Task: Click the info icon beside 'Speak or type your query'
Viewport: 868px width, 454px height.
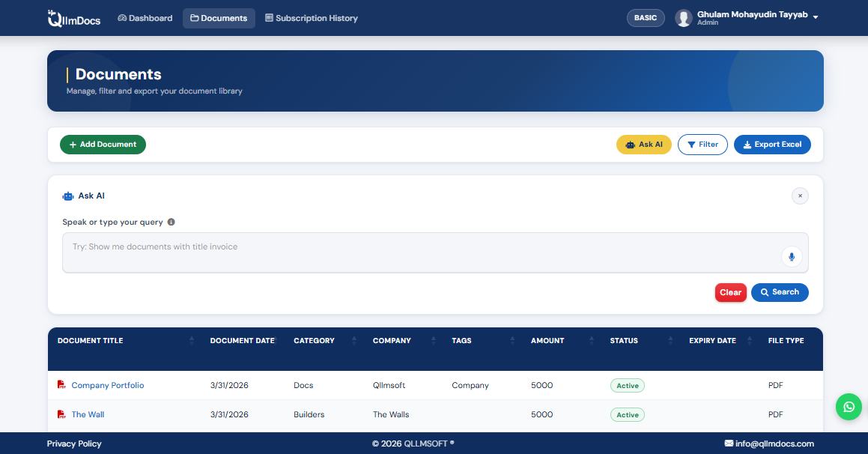Action: coord(171,222)
